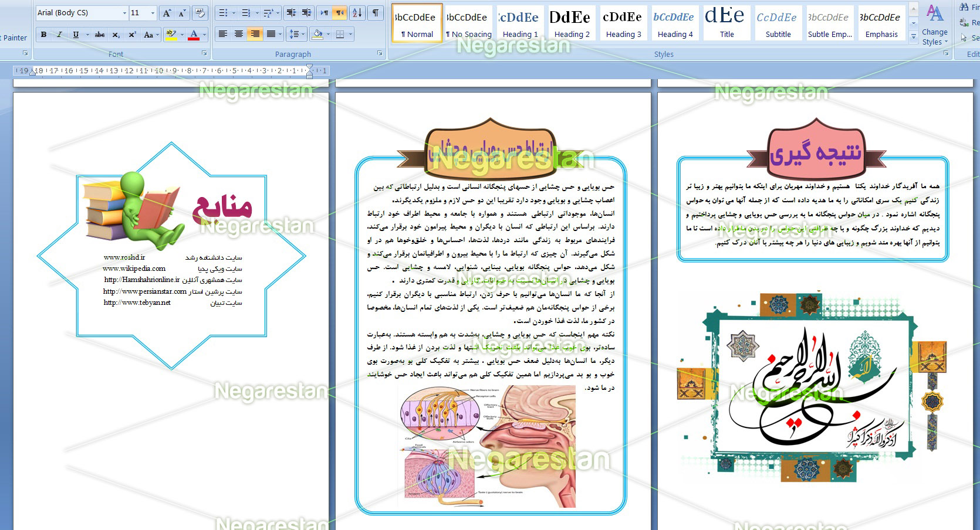
Task: Toggle left-to-right text direction
Action: [324, 13]
